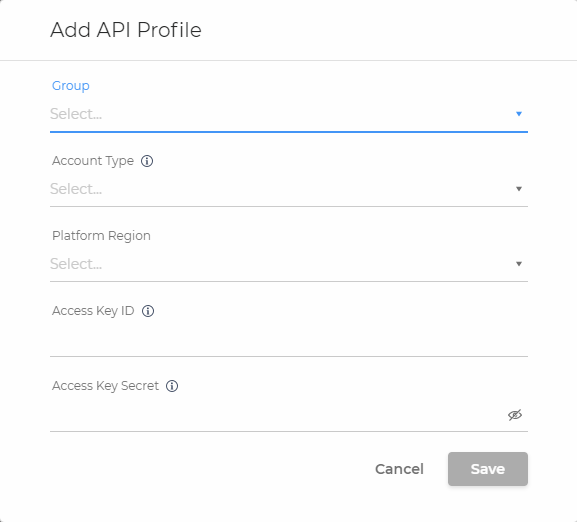Click the Account Type info icon
This screenshot has height=522, width=577.
[x=147, y=161]
